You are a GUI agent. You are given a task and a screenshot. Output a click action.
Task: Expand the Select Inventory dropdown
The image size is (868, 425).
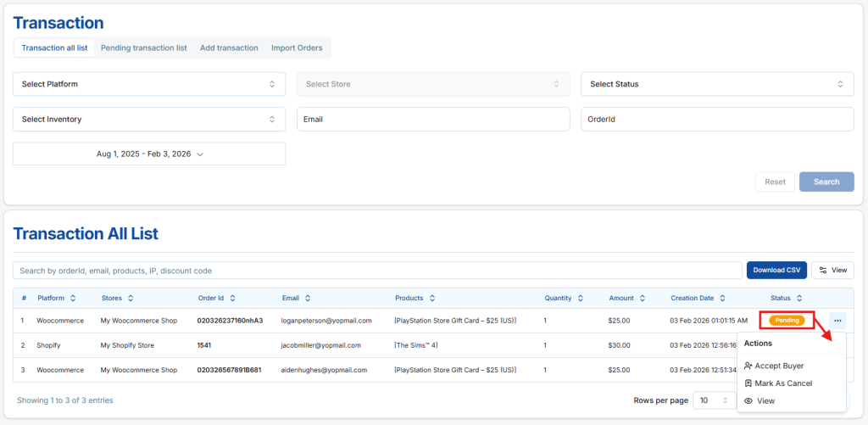click(x=148, y=120)
